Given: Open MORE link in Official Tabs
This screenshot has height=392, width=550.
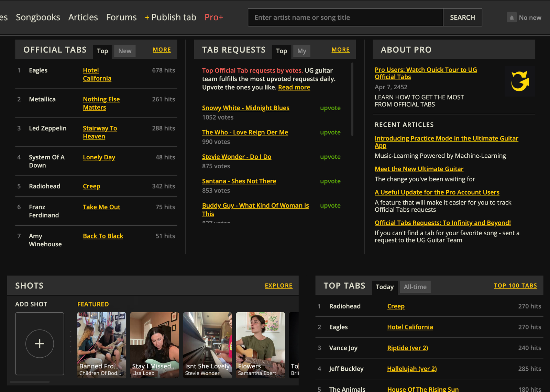Looking at the screenshot, I should tap(162, 50).
